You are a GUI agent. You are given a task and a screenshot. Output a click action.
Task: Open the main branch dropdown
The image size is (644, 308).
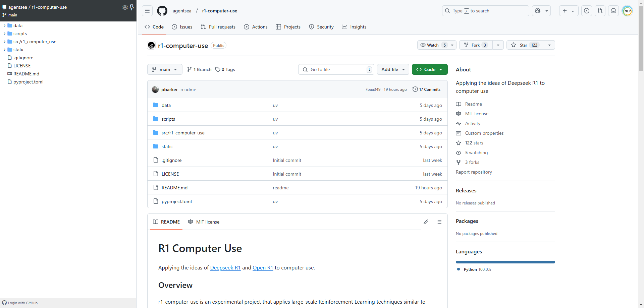tap(164, 69)
